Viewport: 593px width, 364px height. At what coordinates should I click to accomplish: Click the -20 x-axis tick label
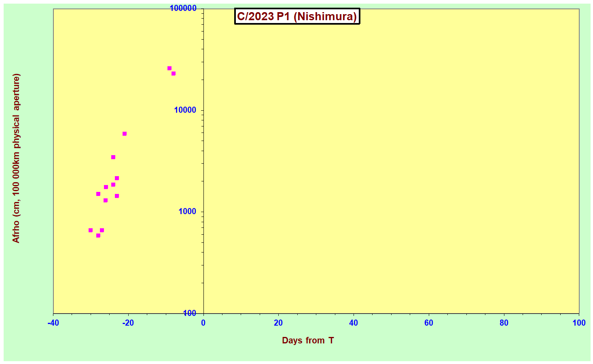click(128, 323)
